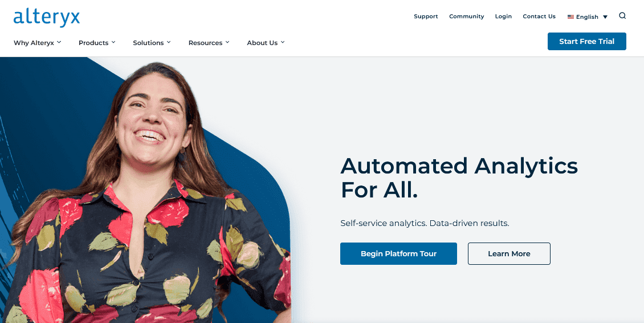
Task: Visit the Community link
Action: [467, 17]
